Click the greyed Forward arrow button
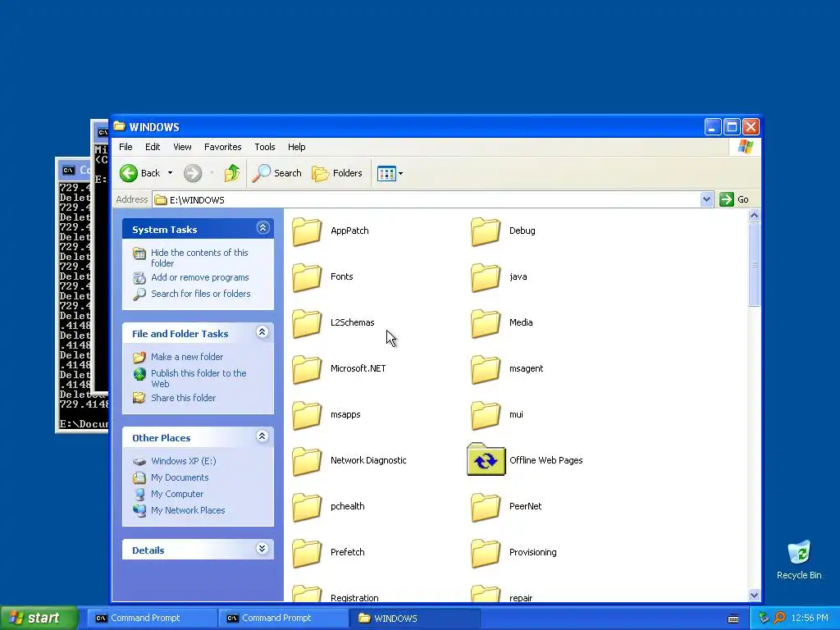Viewport: 840px width, 630px height. point(192,173)
